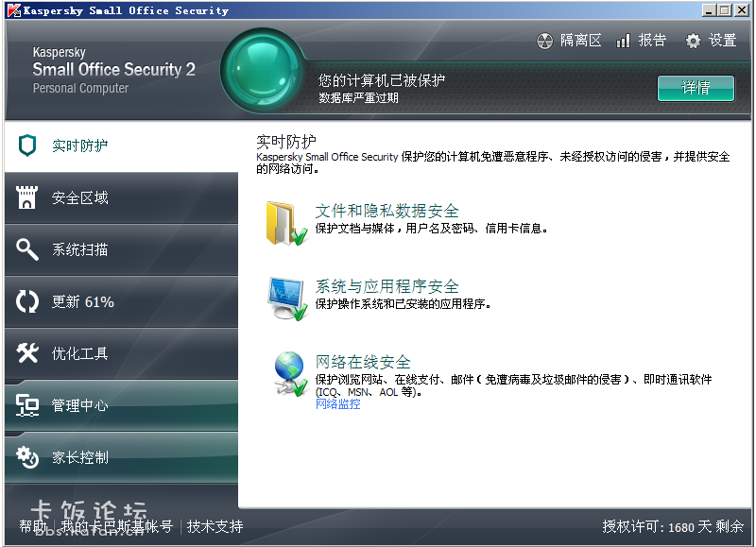The image size is (756, 547).
Task: Maximize the Kaspersky window
Action: coord(724,10)
